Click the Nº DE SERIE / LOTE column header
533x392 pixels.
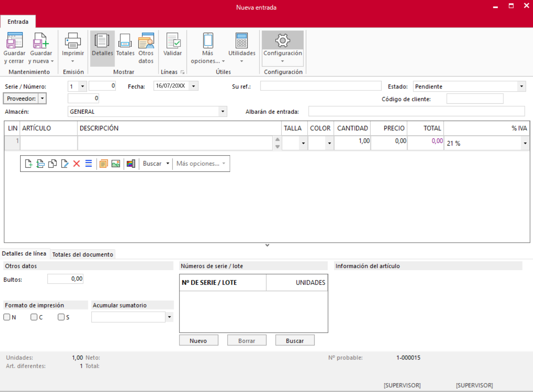coord(223,283)
